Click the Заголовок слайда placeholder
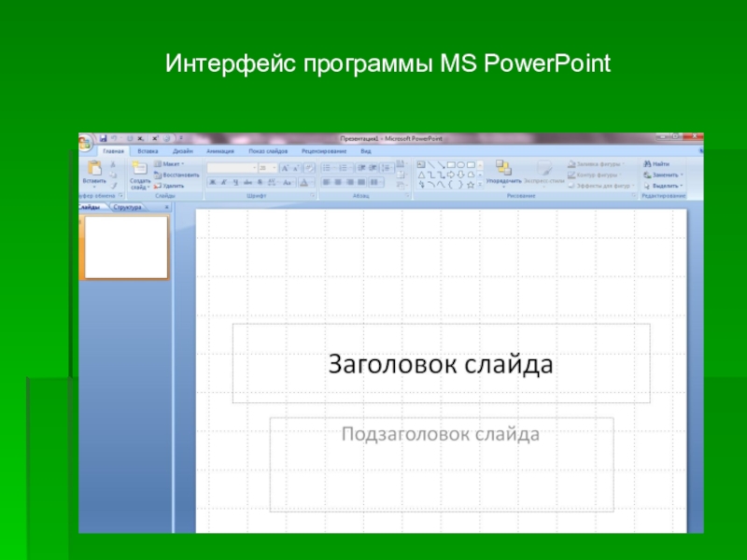 (x=441, y=364)
